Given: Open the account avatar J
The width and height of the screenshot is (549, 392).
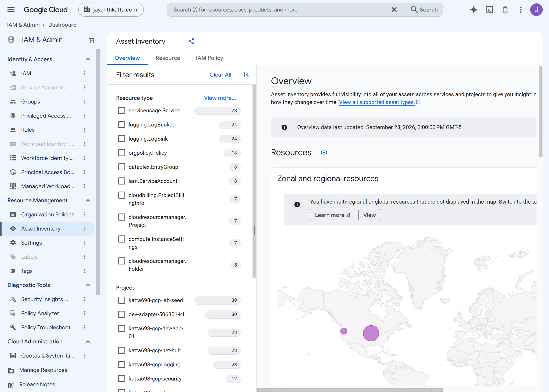Looking at the screenshot, I should coord(536,10).
